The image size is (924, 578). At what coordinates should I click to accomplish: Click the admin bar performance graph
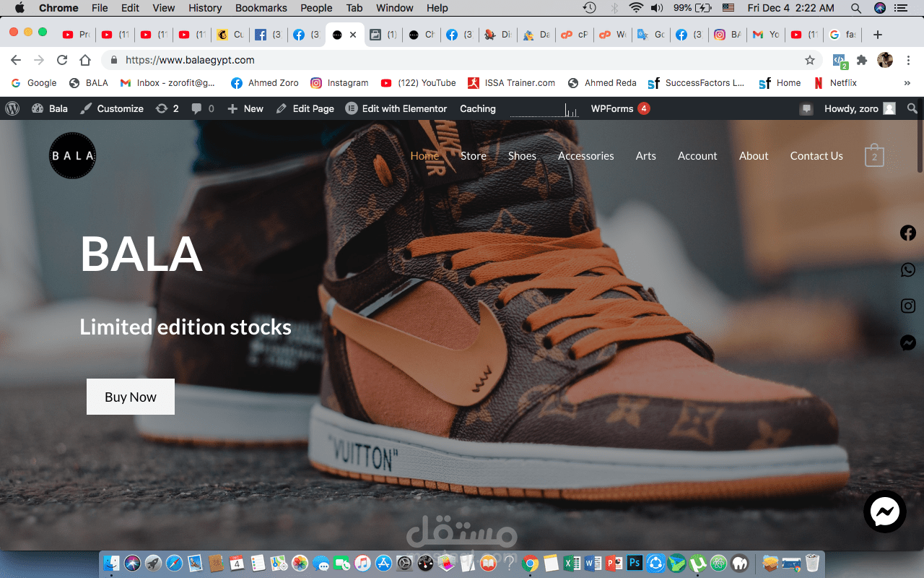coord(544,109)
